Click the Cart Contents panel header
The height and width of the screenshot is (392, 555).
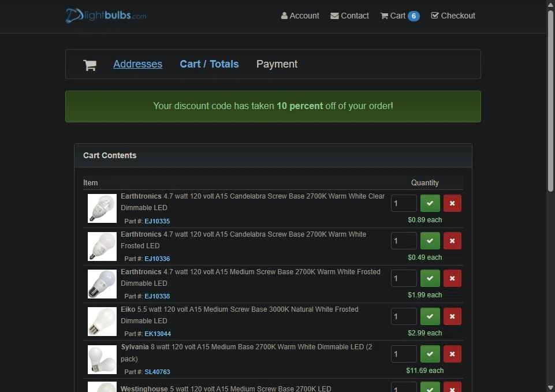click(x=273, y=155)
